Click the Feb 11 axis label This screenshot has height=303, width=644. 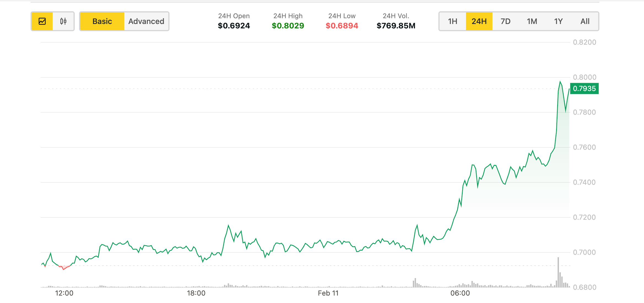328,293
